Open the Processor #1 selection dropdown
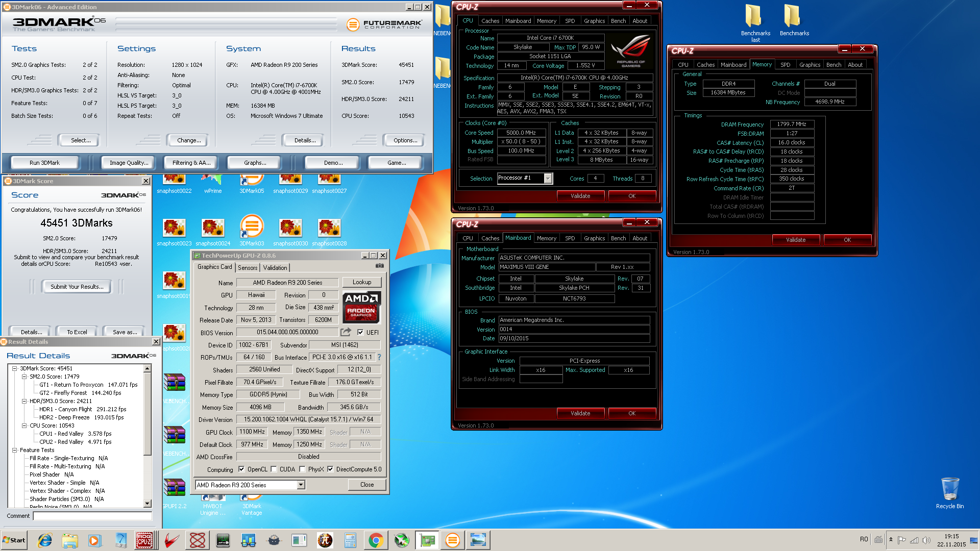980x551 pixels. (548, 178)
